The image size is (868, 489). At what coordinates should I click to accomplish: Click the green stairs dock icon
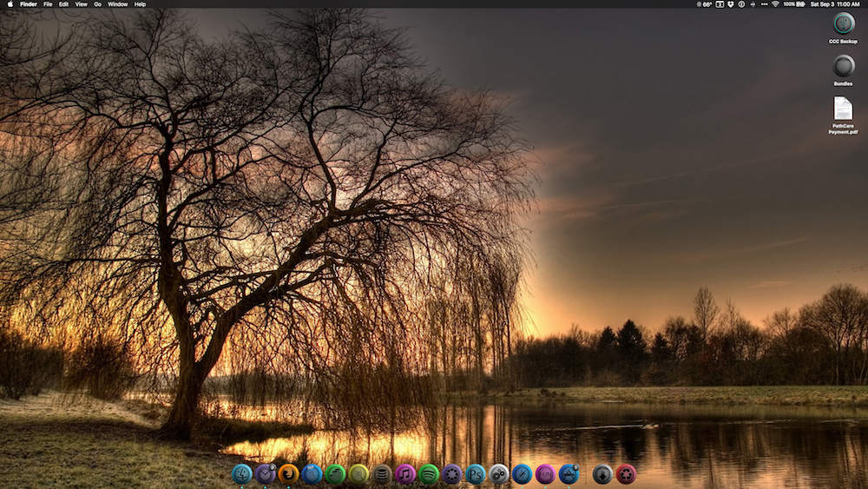(335, 474)
